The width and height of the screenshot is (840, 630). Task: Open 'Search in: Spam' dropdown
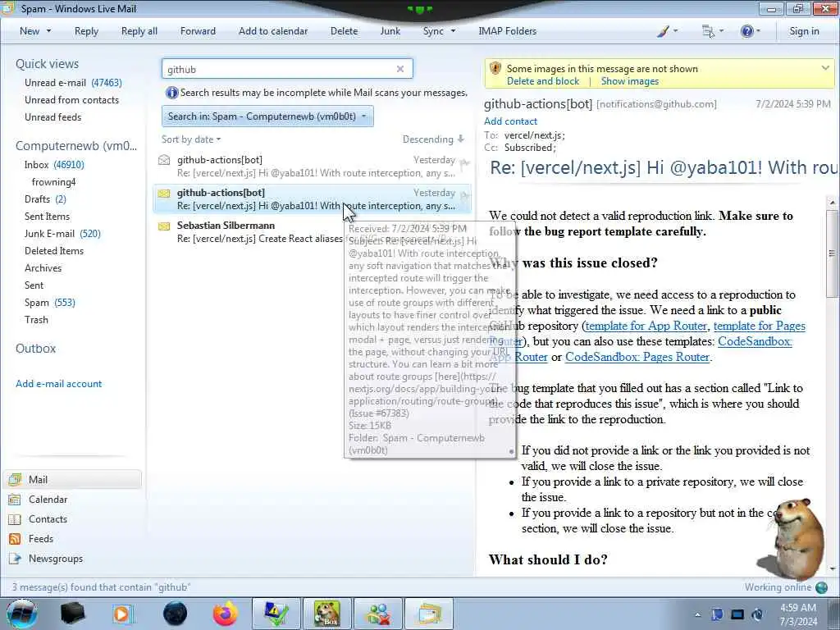[x=267, y=116]
